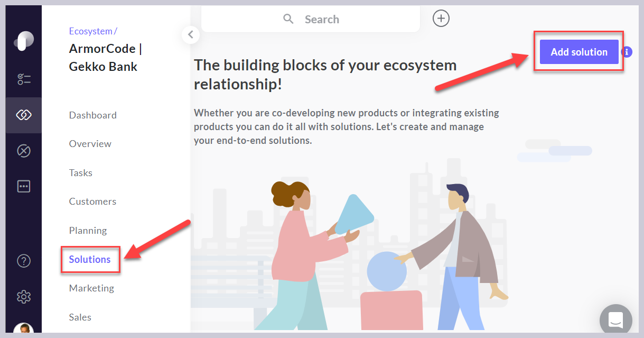Open Dashboard in the sidebar menu
Viewport: 644px width, 338px height.
point(93,115)
